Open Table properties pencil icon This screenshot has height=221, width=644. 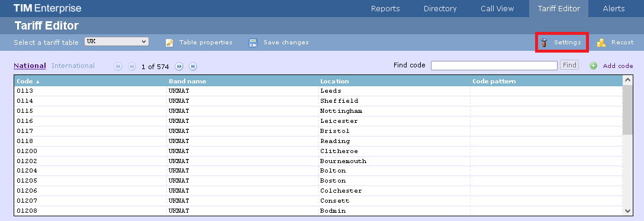point(170,43)
